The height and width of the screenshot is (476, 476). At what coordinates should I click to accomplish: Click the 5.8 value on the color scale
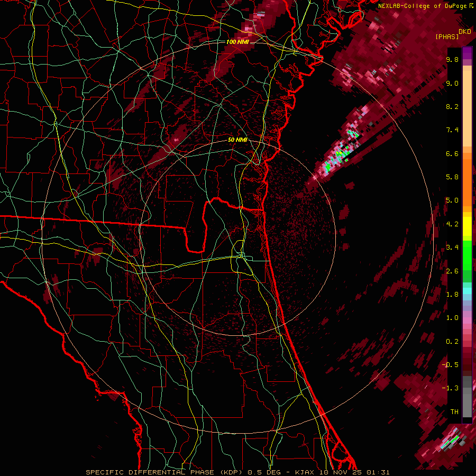coord(452,177)
